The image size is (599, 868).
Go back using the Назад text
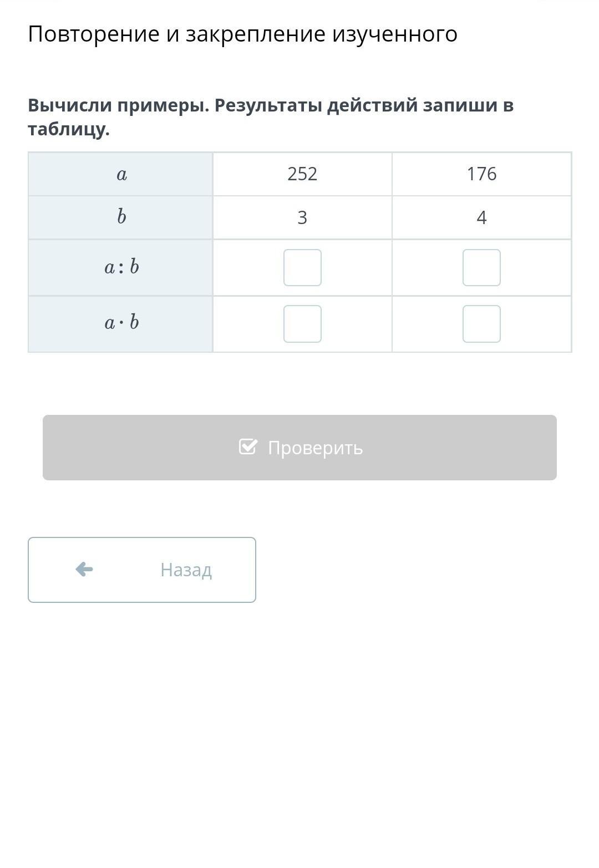coord(186,570)
